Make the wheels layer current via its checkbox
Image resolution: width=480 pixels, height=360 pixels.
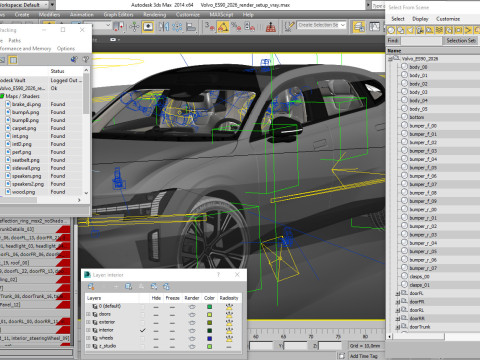(143, 338)
